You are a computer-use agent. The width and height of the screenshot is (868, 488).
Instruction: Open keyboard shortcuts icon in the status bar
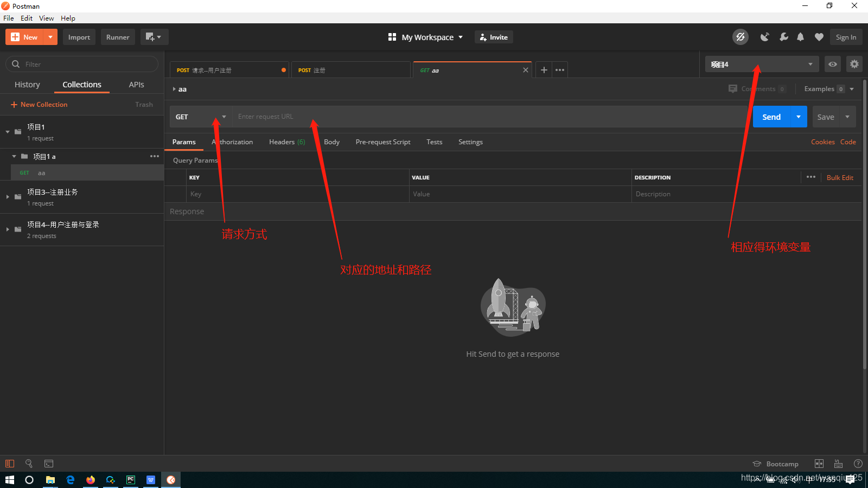[x=838, y=464]
